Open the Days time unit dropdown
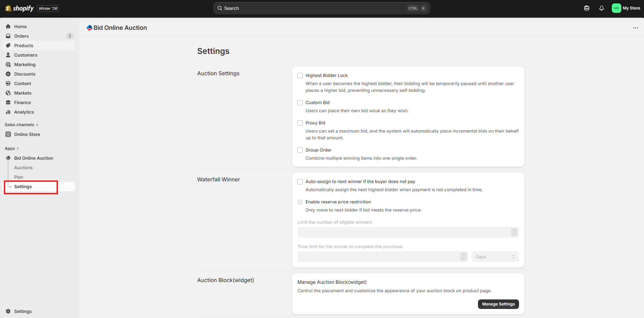 point(495,257)
